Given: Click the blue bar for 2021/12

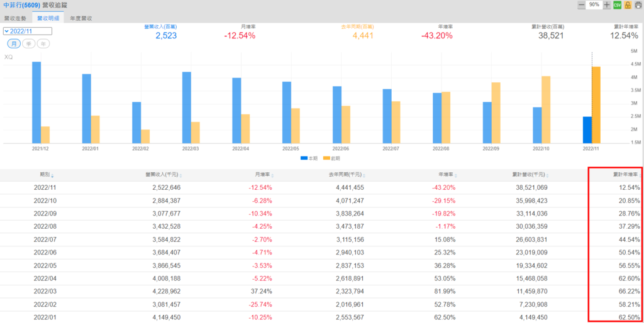Looking at the screenshot, I should (36, 102).
